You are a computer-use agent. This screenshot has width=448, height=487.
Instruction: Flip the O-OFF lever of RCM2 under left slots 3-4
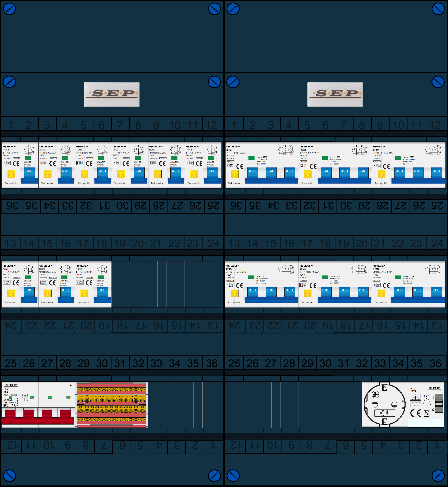(x=66, y=176)
